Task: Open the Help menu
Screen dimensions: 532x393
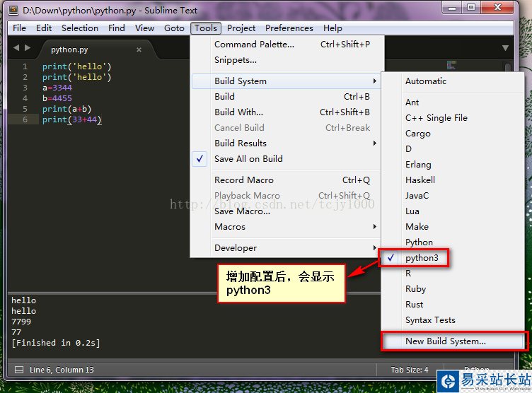Action: [332, 28]
